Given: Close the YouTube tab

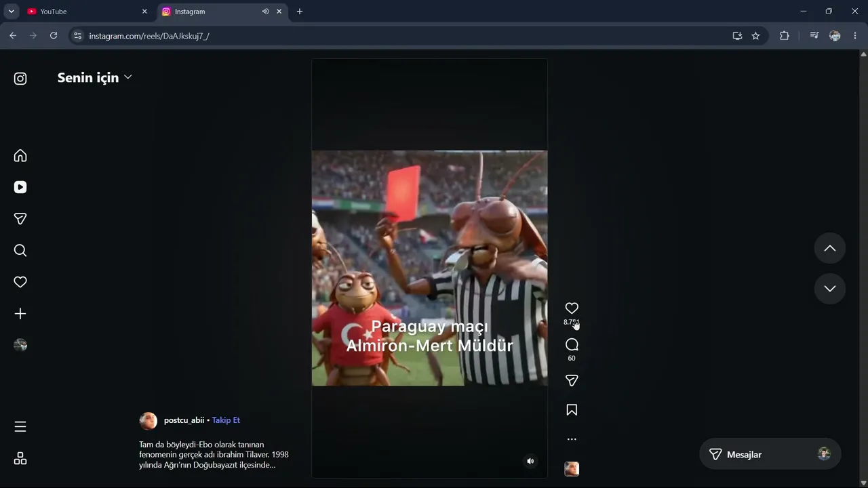Looking at the screenshot, I should [x=144, y=12].
